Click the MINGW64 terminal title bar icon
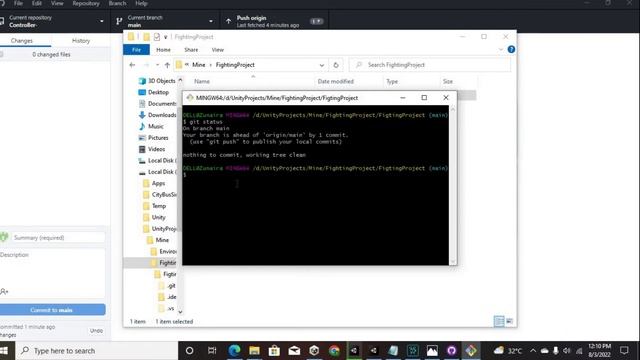Viewport: 640px width, 360px height. (190, 98)
